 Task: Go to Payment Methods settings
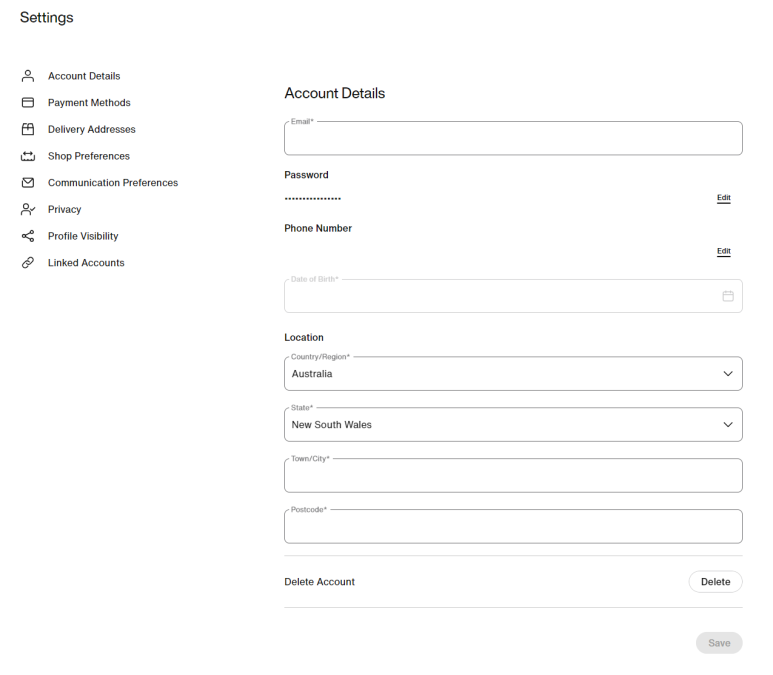pyautogui.click(x=89, y=103)
